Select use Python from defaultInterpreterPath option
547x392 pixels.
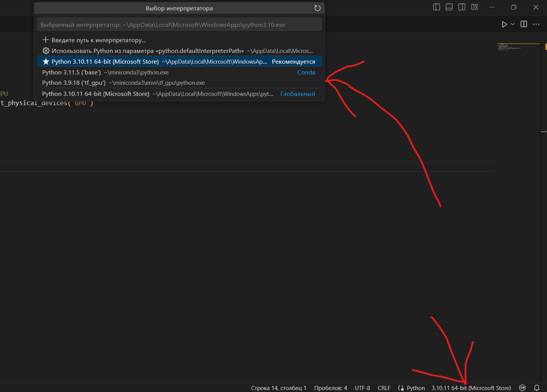[x=180, y=51]
